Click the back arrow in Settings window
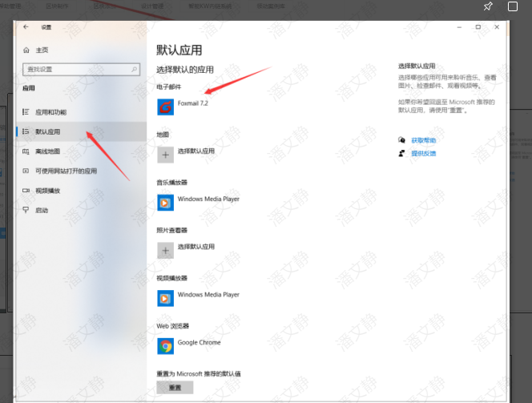 point(26,26)
